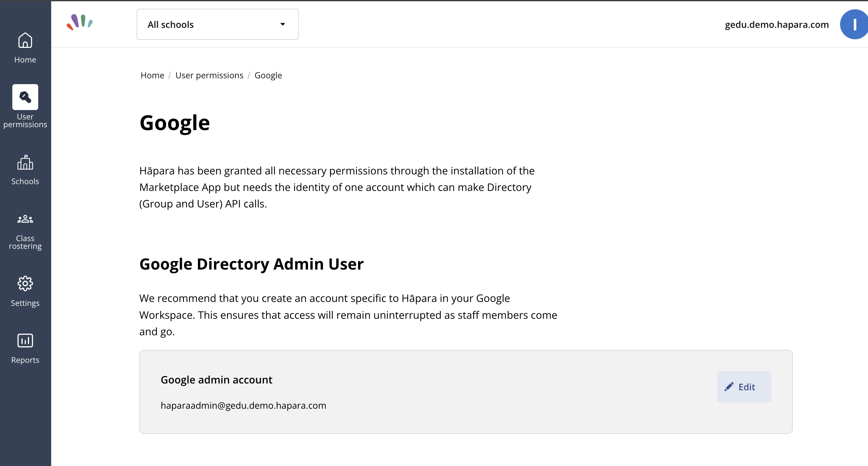Click the Home label in the sidebar
Screen dimensions: 868x466
coord(25,60)
